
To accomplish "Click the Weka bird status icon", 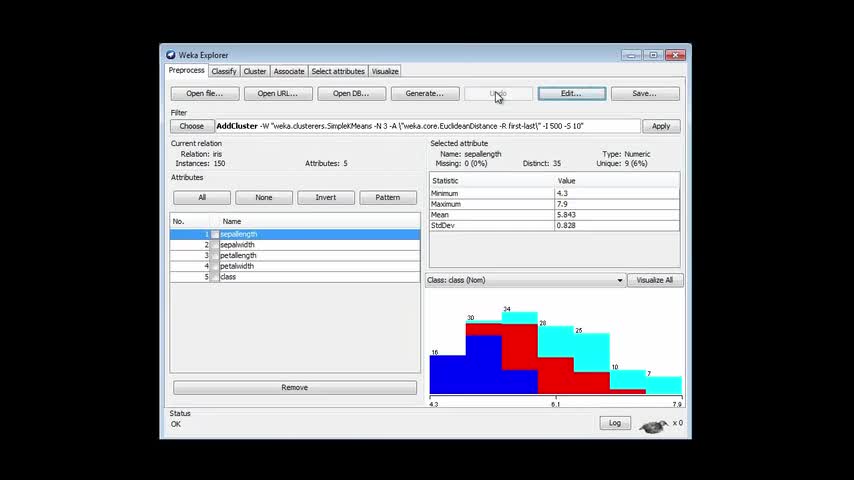I will pyautogui.click(x=654, y=426).
